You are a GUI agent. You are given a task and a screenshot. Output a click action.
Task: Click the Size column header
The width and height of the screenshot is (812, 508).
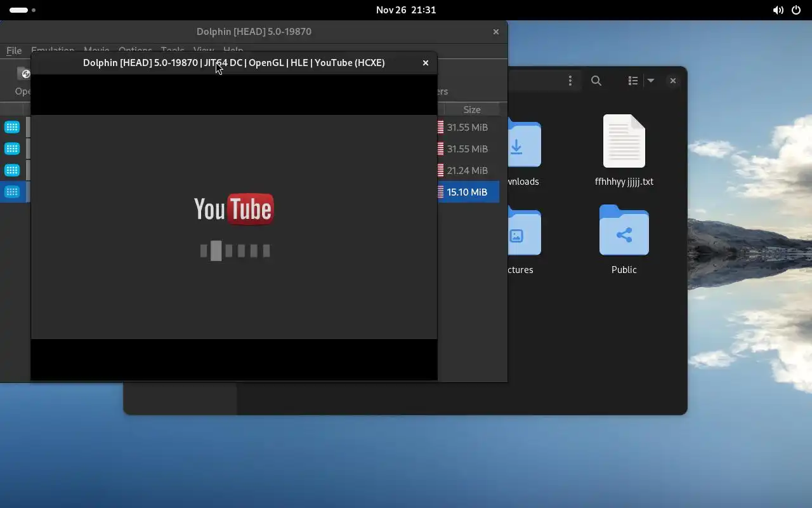coord(471,109)
